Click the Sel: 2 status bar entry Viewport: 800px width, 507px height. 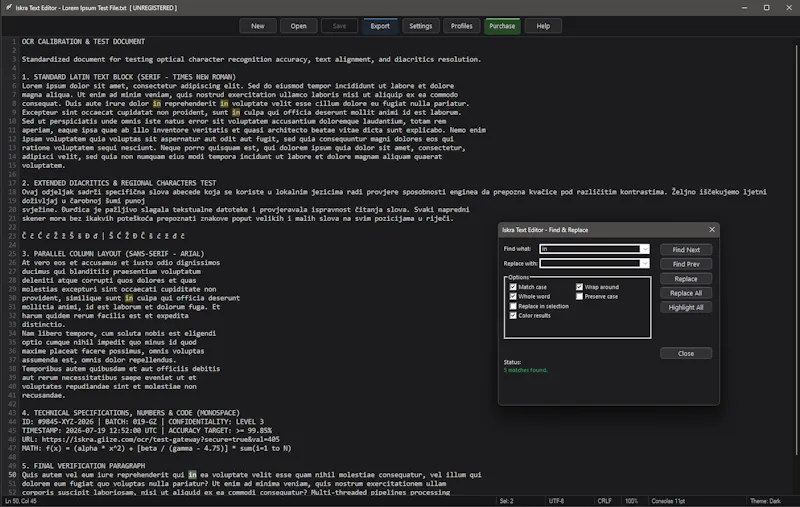click(507, 501)
